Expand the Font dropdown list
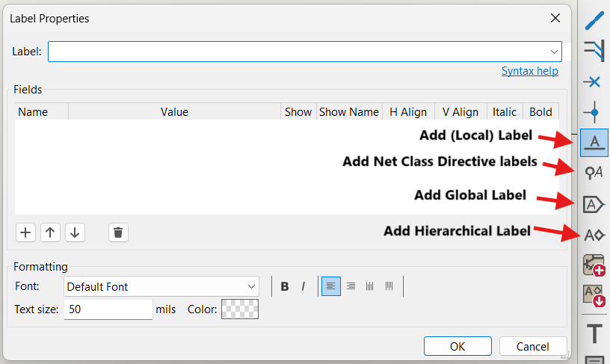 tap(251, 286)
